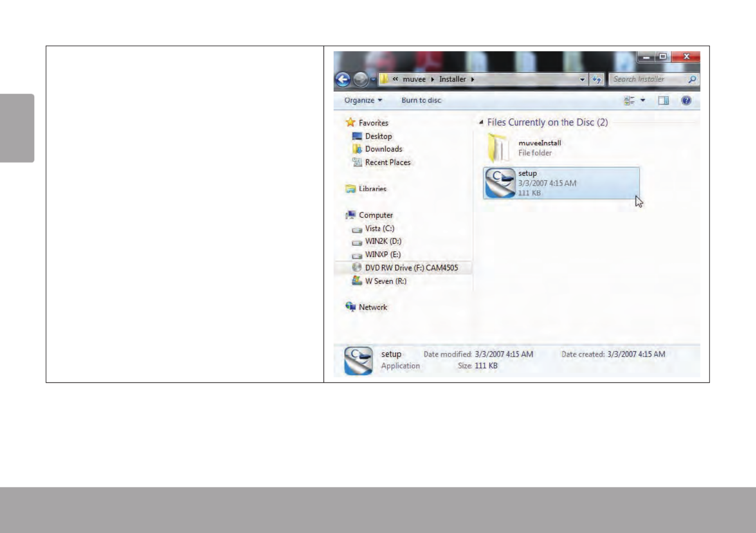Click the Favorites star icon

coord(351,122)
